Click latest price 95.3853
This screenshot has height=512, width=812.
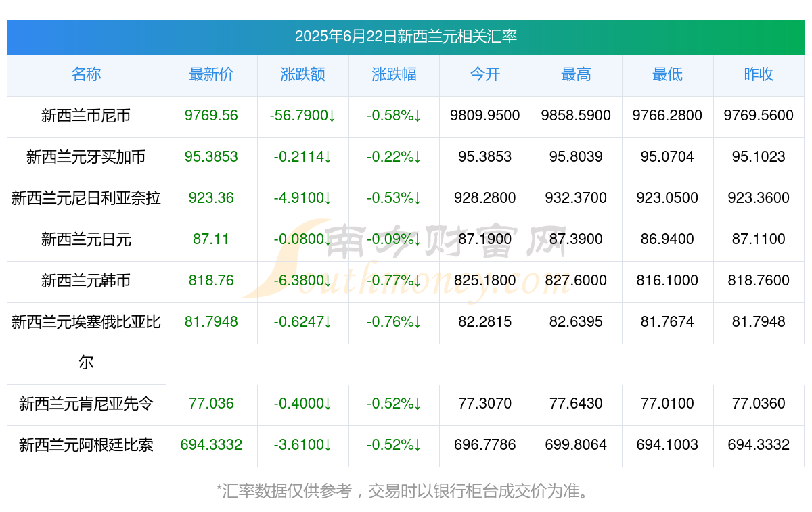211,157
